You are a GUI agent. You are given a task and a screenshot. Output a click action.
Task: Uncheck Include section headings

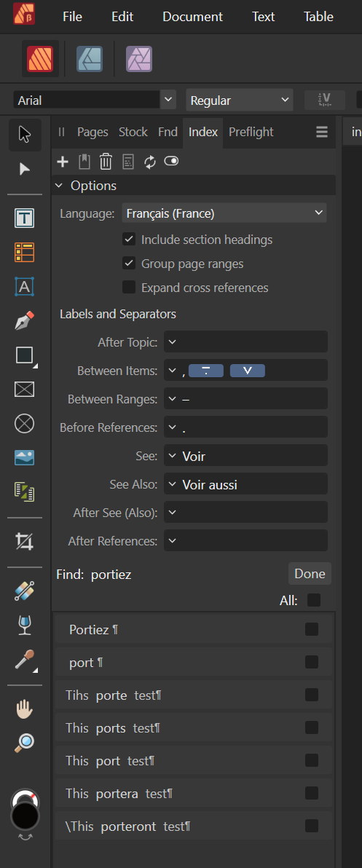click(129, 239)
